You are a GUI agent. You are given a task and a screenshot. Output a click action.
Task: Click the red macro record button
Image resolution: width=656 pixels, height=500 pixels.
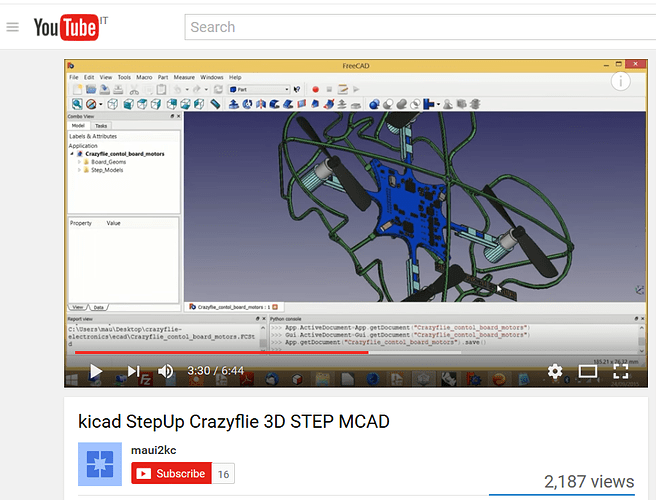(315, 90)
